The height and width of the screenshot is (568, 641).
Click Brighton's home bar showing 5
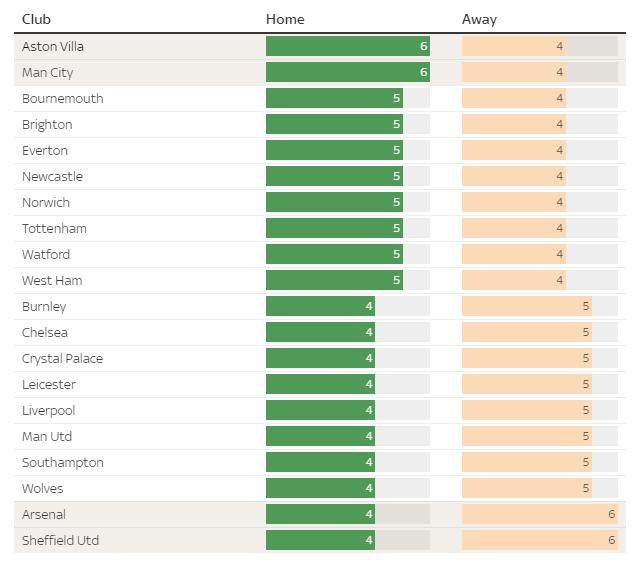[x=334, y=124]
